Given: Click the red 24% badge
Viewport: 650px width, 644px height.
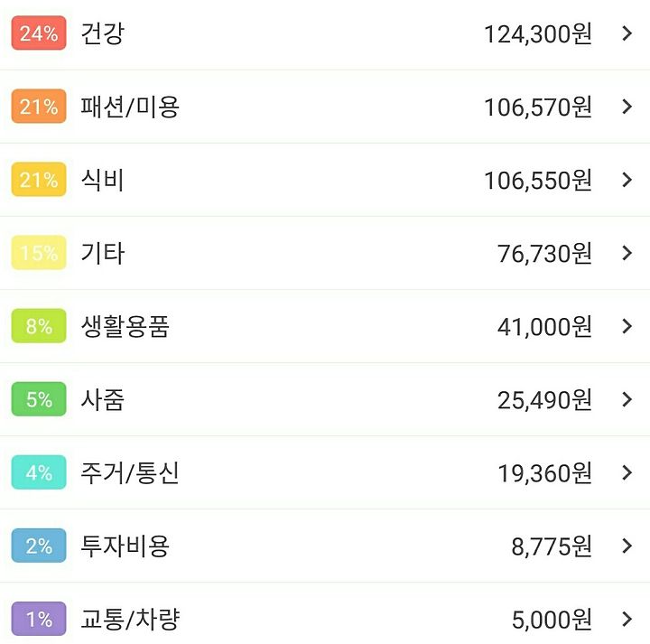Looking at the screenshot, I should pos(39,33).
